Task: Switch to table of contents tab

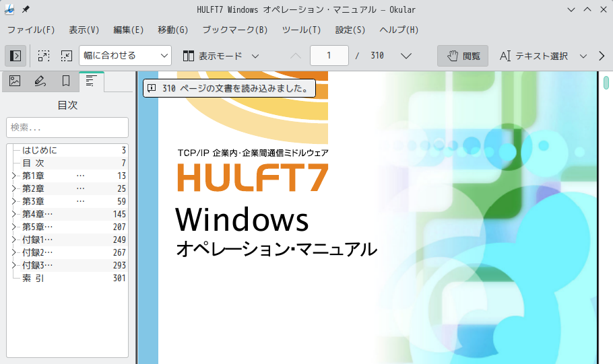Action: pyautogui.click(x=92, y=81)
